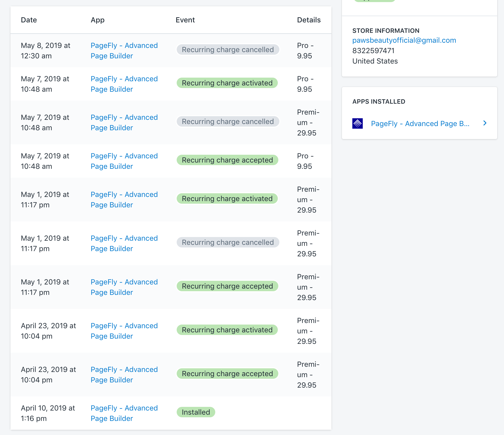Screen dimensions: 504x435
Task: Click Recurring charge activated badge for May 1
Action: pyautogui.click(x=227, y=198)
